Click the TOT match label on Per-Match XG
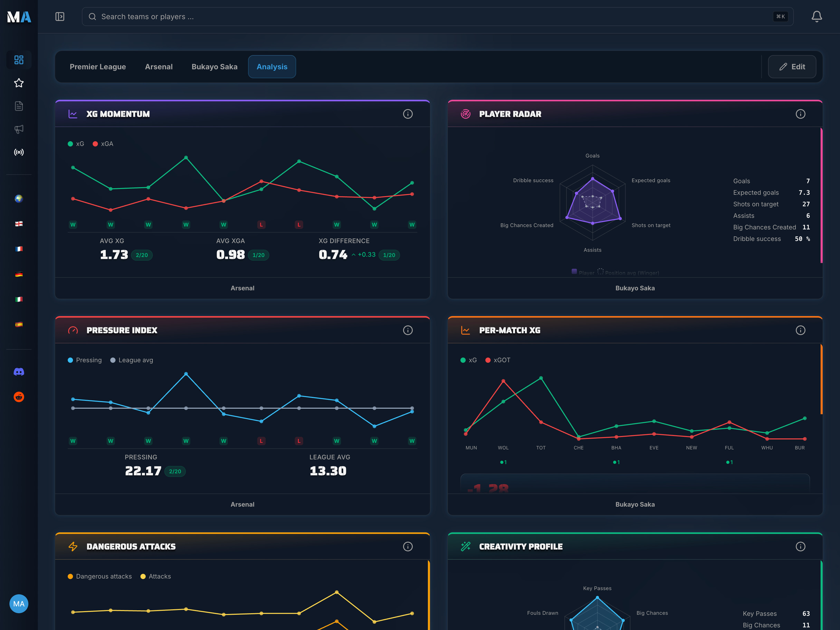Image resolution: width=840 pixels, height=630 pixels. pos(541,448)
